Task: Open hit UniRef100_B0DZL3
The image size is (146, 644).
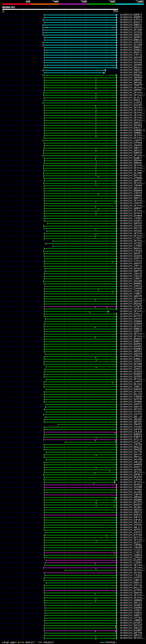Action: pos(131,100)
